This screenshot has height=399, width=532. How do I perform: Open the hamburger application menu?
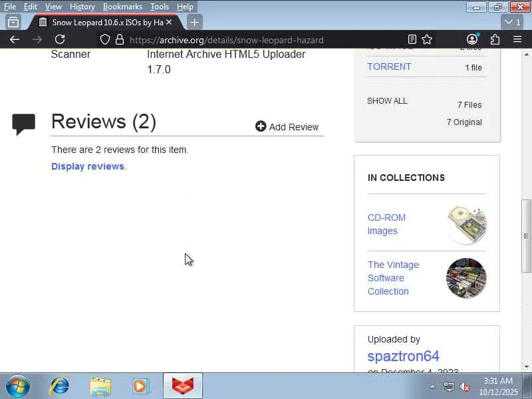[517, 39]
